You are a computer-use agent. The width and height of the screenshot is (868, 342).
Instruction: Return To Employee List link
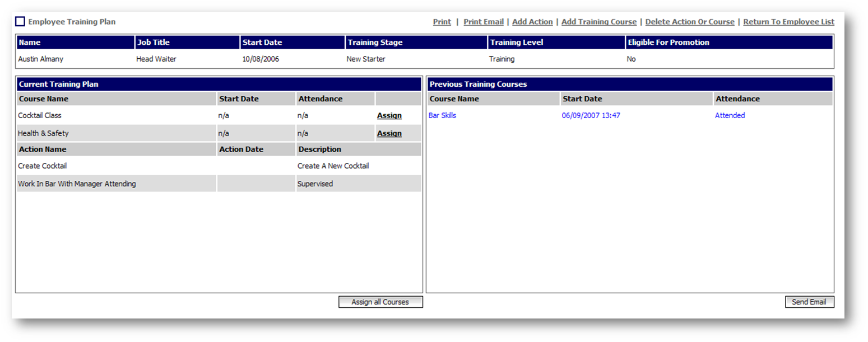pos(788,22)
